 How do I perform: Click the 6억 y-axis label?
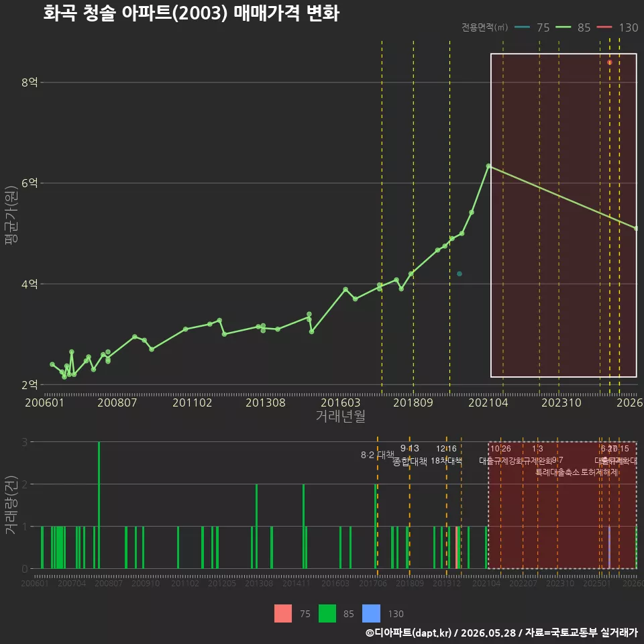point(30,183)
